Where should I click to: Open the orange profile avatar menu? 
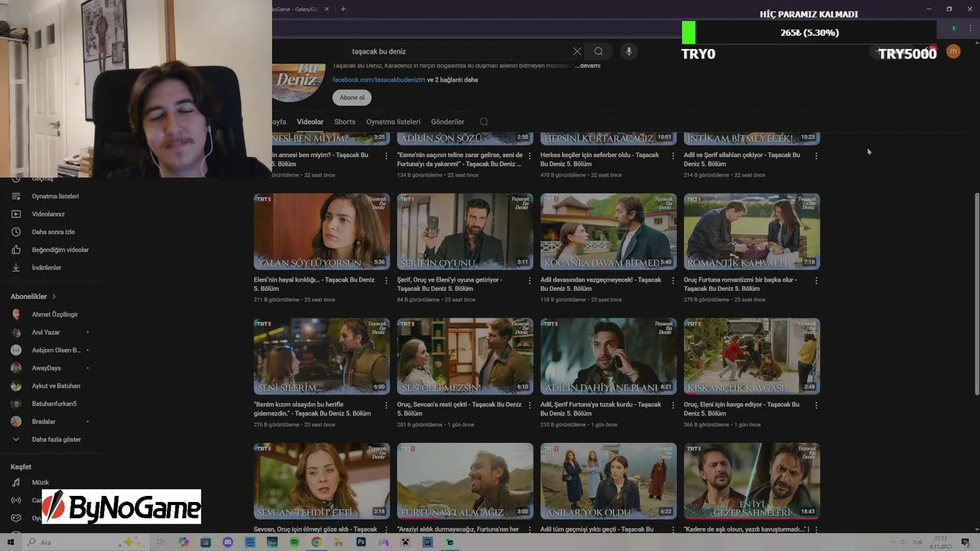(x=953, y=51)
